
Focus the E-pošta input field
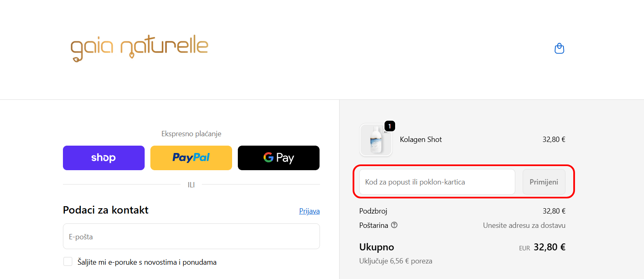(x=191, y=236)
